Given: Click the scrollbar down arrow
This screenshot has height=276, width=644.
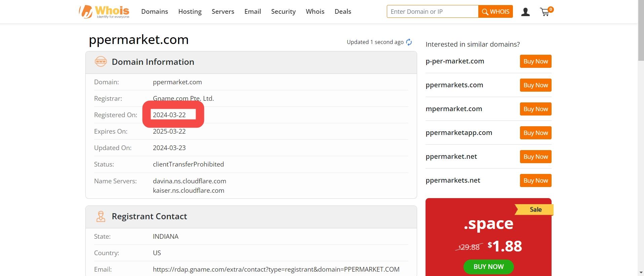Looking at the screenshot, I should coord(641,272).
